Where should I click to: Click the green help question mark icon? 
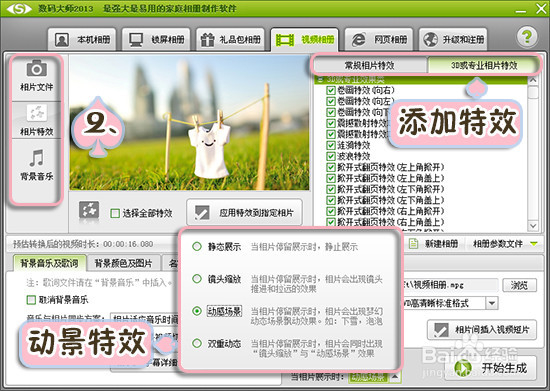[526, 36]
